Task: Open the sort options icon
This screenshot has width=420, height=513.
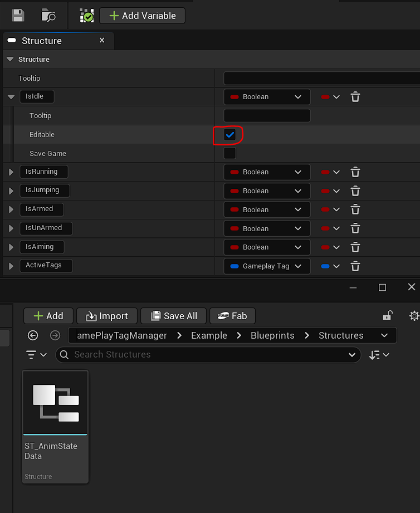Action: tap(379, 355)
